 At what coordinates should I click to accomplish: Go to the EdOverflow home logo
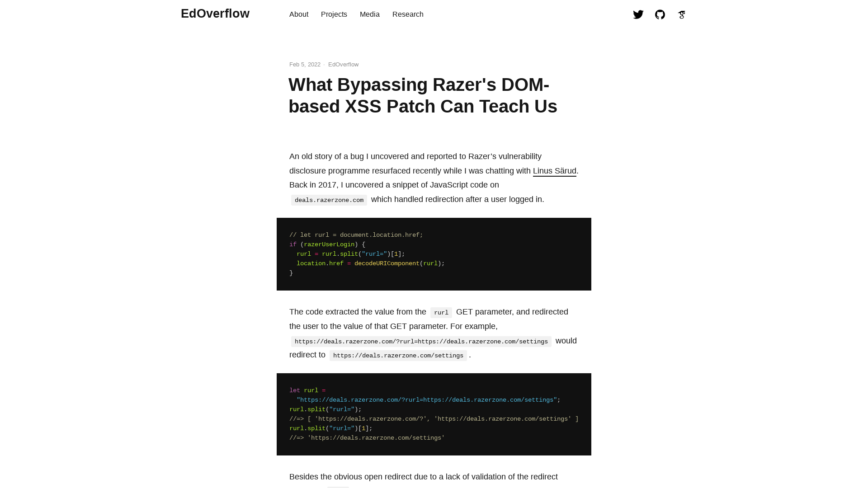tap(215, 14)
